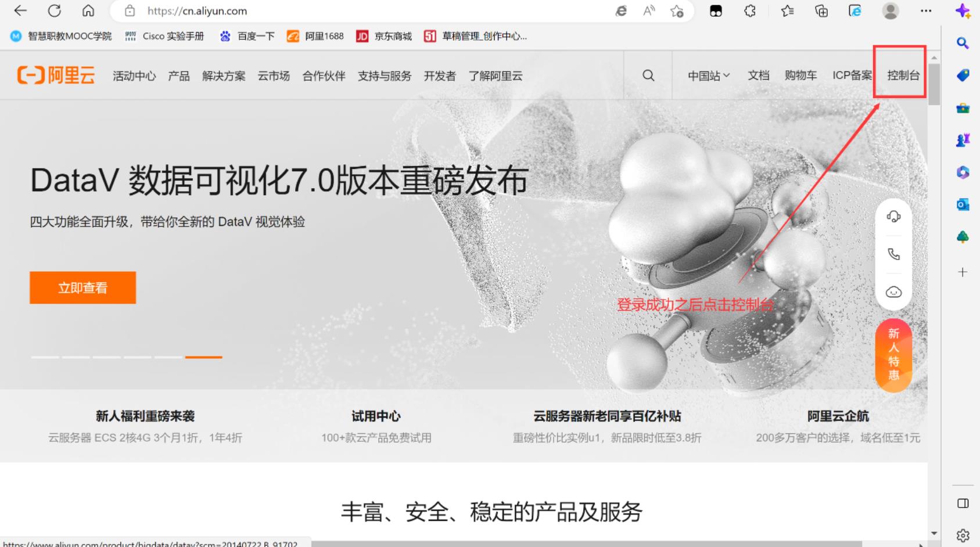Open Cisco 实验手册 bookmark
This screenshot has height=547, width=980.
(x=164, y=36)
